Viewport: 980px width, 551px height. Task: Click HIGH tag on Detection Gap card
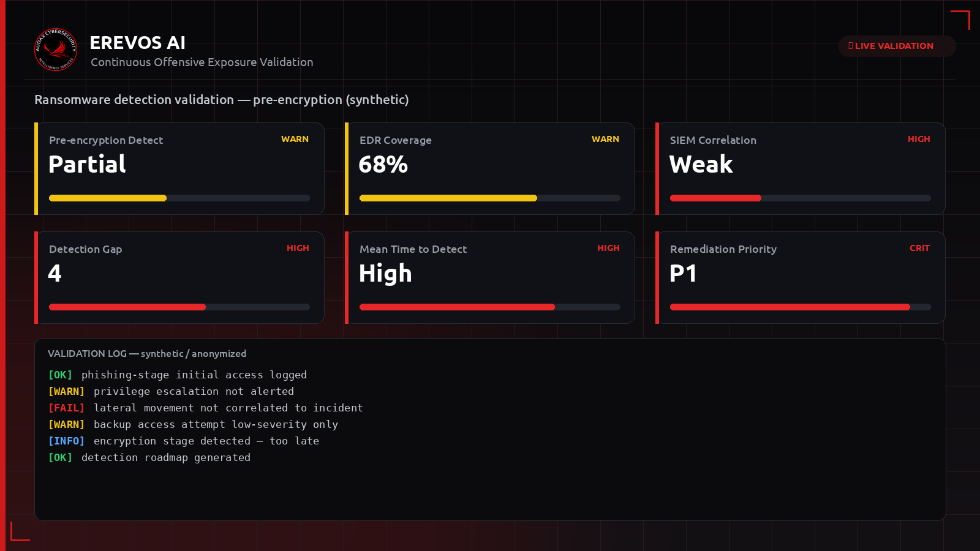pos(298,248)
